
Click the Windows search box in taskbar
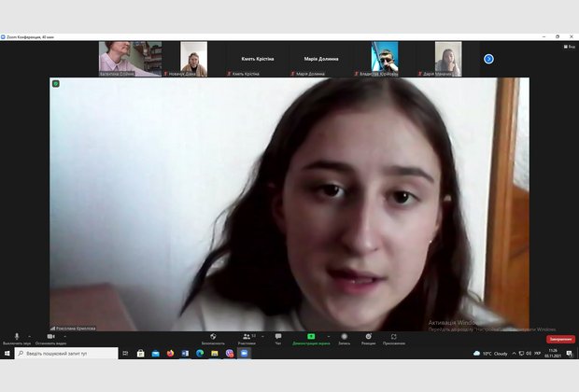tap(65, 354)
